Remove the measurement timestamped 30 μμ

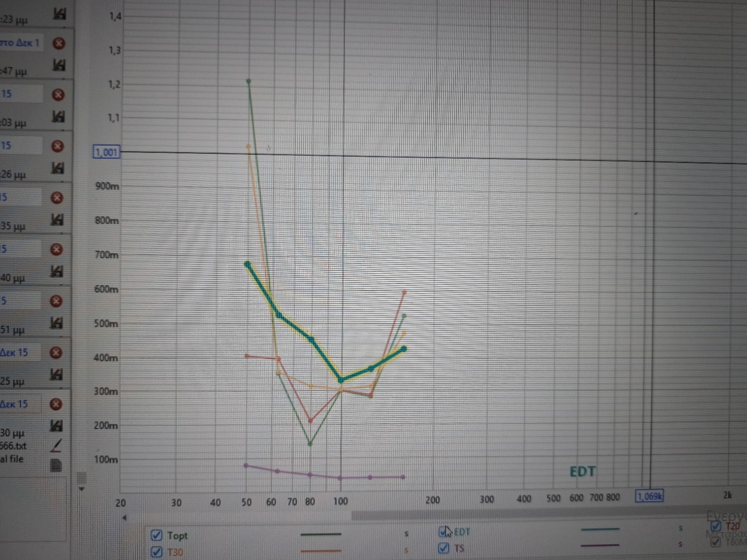[56, 404]
